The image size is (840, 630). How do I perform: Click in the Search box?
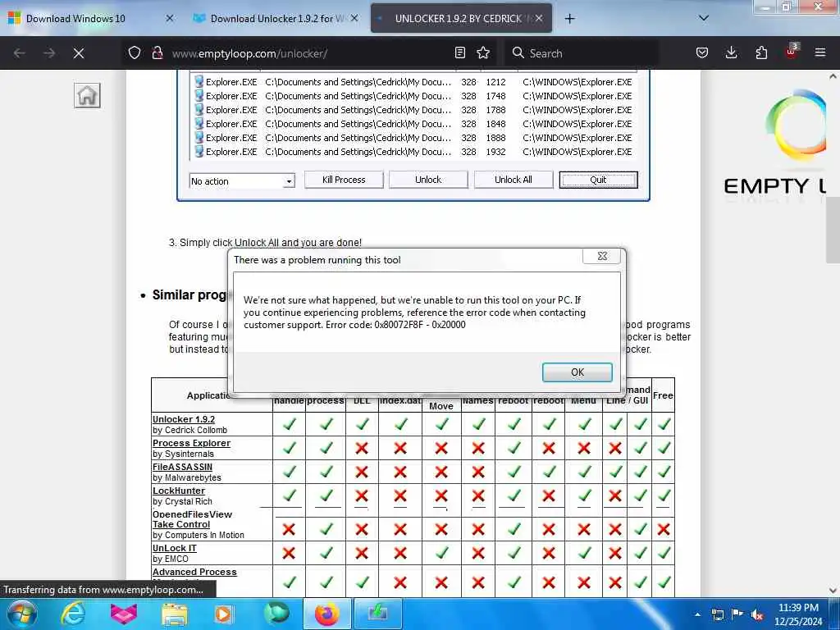582,53
